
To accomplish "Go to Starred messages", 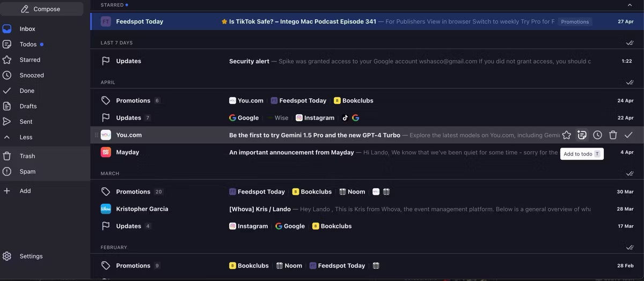I will click(30, 60).
